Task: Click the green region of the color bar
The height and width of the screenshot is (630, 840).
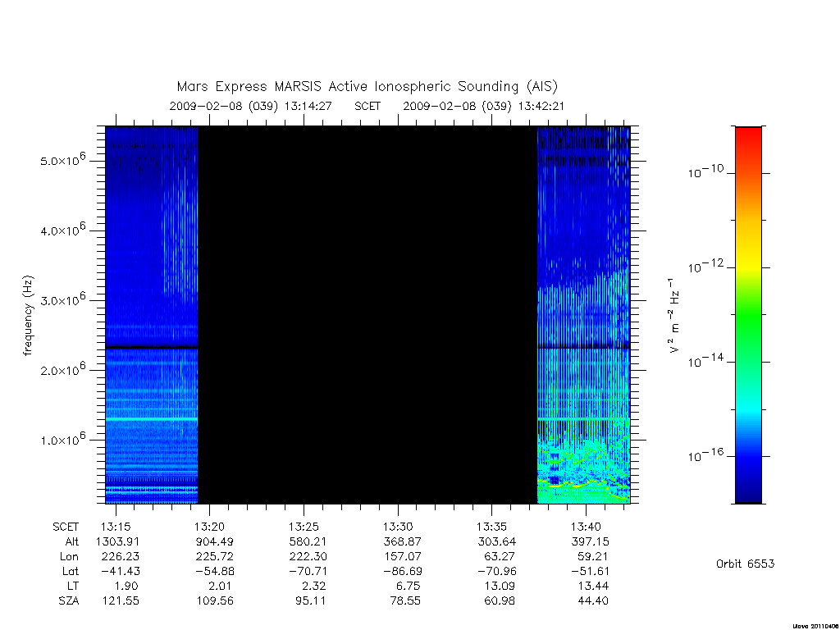Action: [748, 316]
